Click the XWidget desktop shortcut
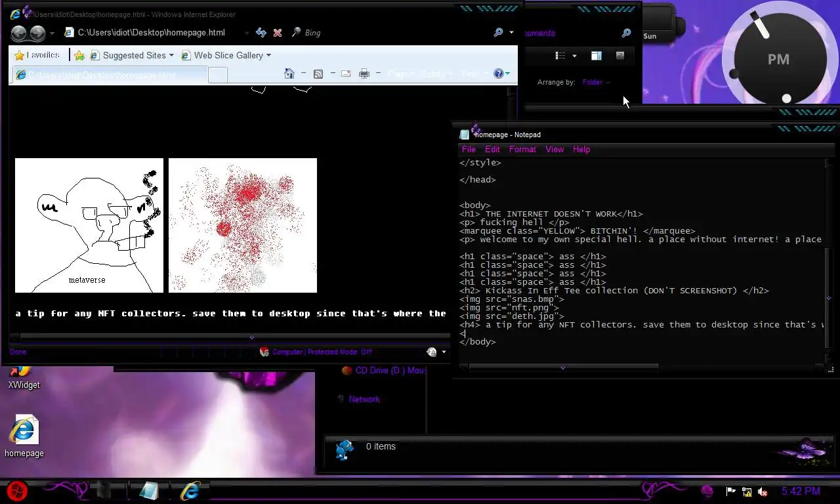 point(24,378)
